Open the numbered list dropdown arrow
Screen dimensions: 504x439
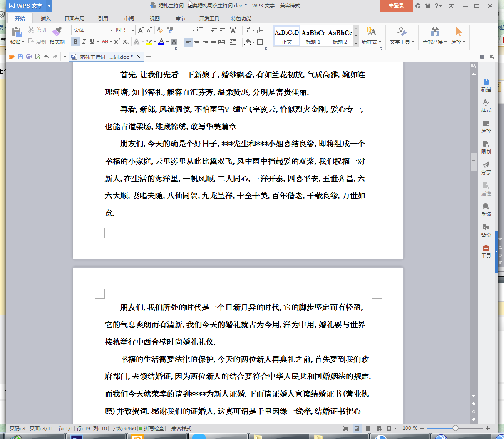point(206,30)
